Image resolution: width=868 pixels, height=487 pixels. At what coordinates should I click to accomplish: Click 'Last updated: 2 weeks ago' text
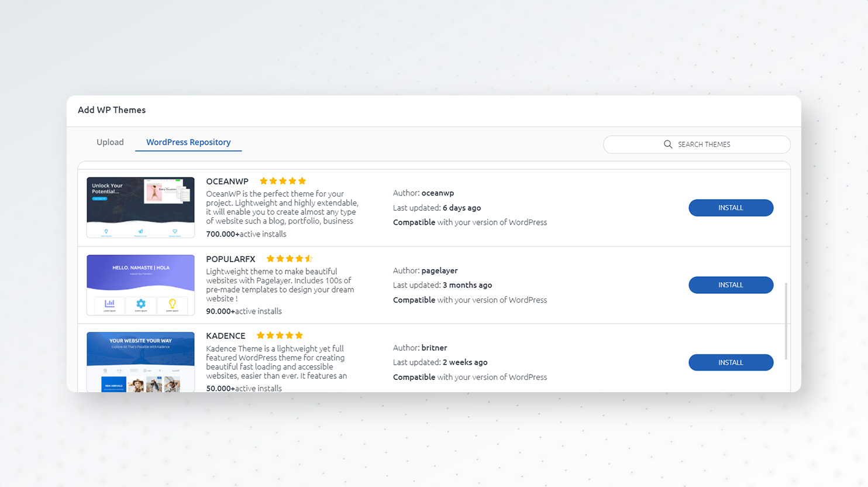point(440,362)
